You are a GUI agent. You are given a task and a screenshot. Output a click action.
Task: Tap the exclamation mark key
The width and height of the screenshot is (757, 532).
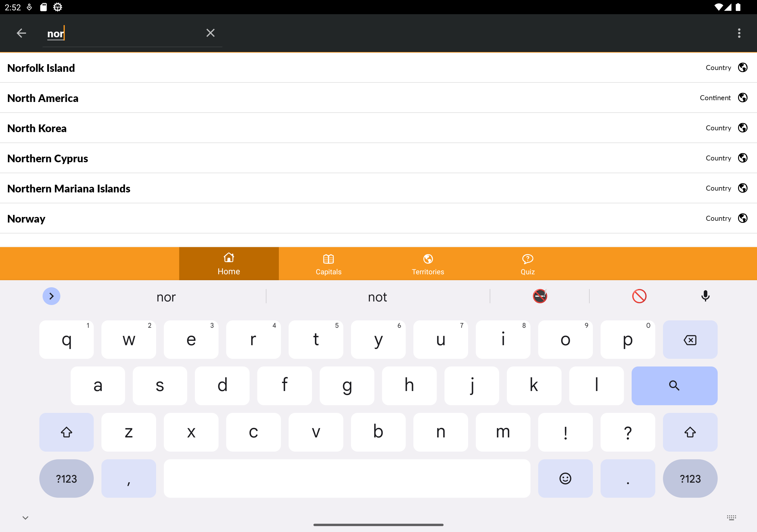point(565,432)
